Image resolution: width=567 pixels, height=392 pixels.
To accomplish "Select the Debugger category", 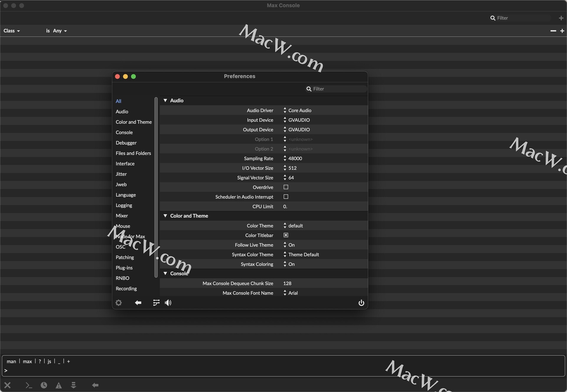I will click(126, 143).
